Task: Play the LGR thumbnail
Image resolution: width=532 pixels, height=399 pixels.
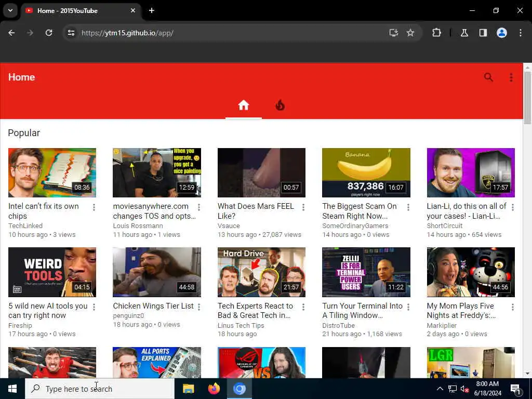Action: (x=471, y=362)
